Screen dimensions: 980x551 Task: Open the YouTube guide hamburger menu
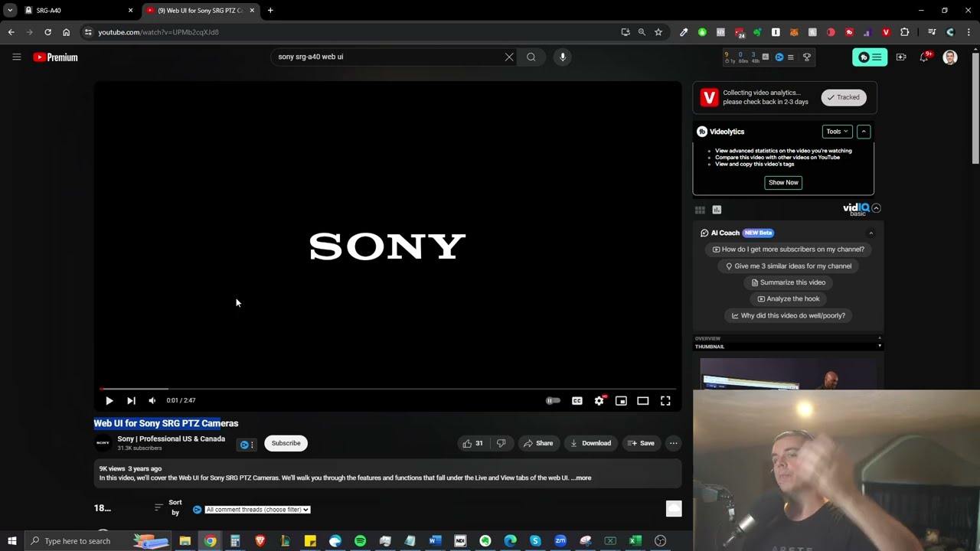16,57
